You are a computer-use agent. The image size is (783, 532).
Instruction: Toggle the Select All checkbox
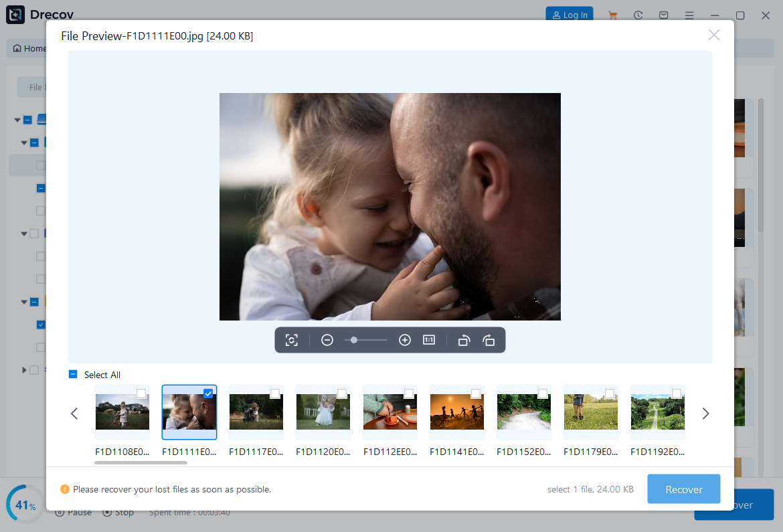(73, 375)
